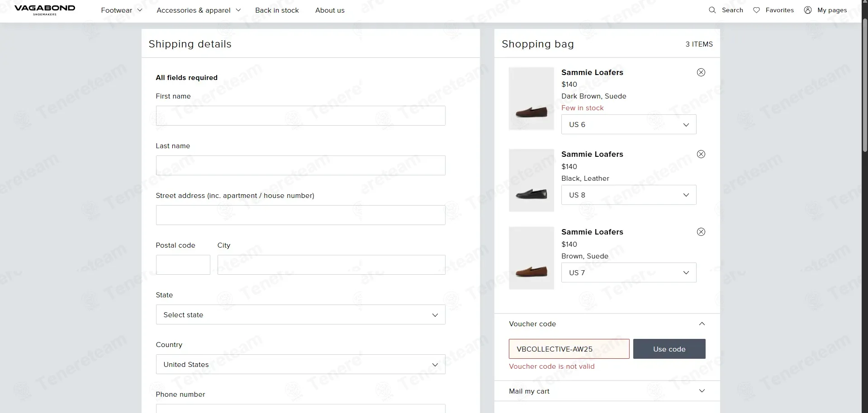Change size US 6 dropdown

[x=629, y=124]
